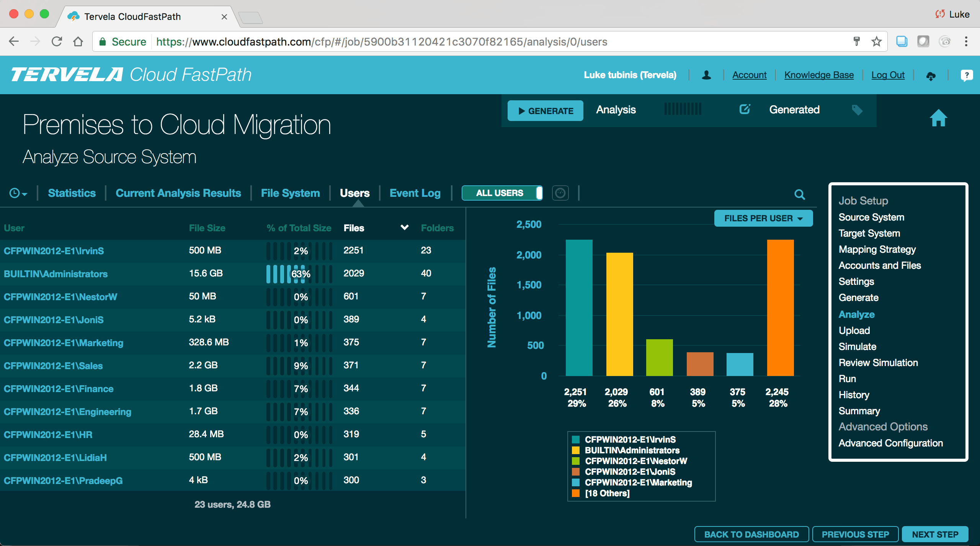Select BUILTIN\Administrators in the user list
The height and width of the screenshot is (546, 980).
point(56,274)
